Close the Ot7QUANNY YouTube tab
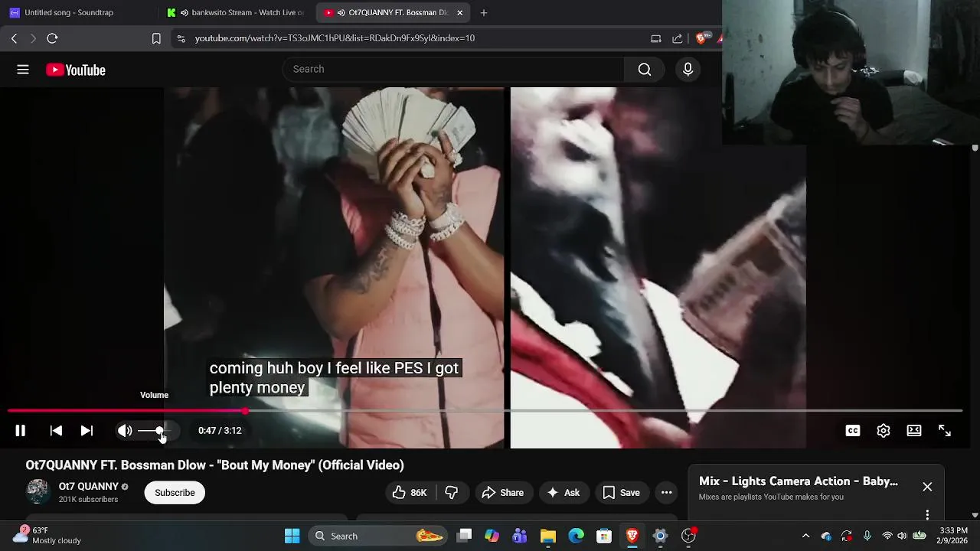This screenshot has width=980, height=551. (x=459, y=12)
